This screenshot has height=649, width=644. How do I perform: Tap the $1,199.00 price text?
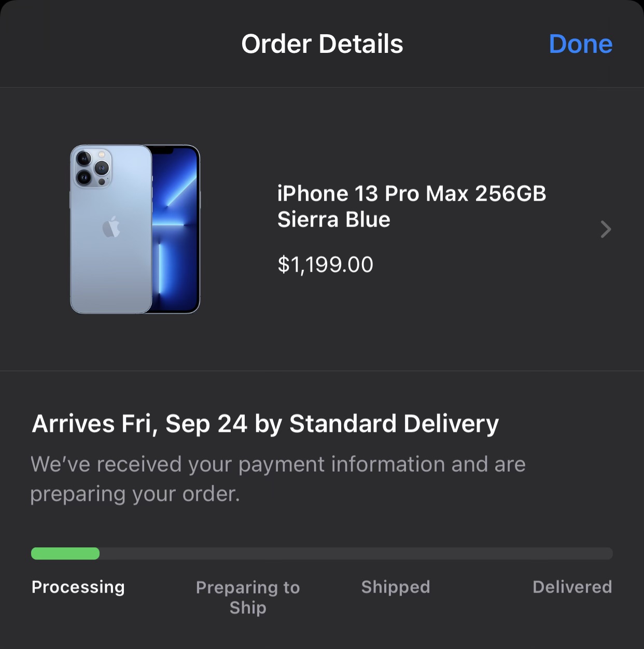325,265
